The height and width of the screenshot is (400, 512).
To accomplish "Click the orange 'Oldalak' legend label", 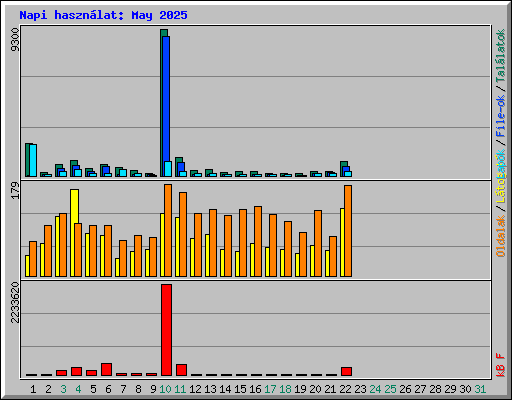I will point(500,236).
